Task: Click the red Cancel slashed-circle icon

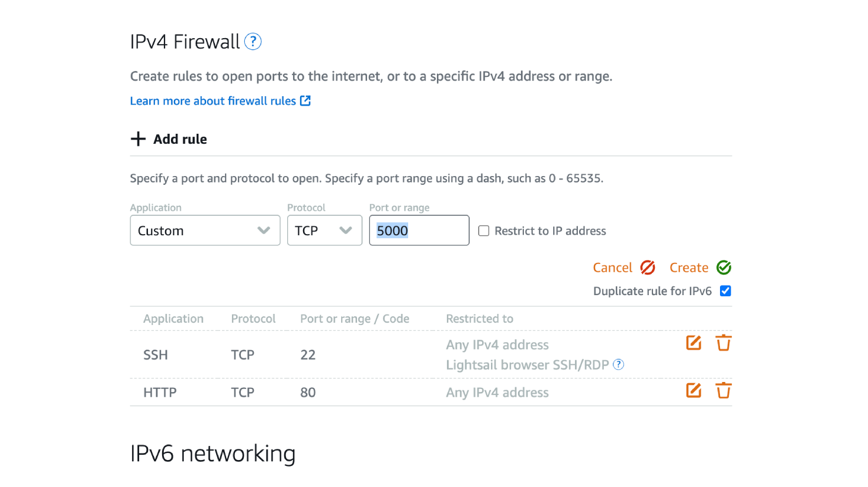Action: click(648, 268)
